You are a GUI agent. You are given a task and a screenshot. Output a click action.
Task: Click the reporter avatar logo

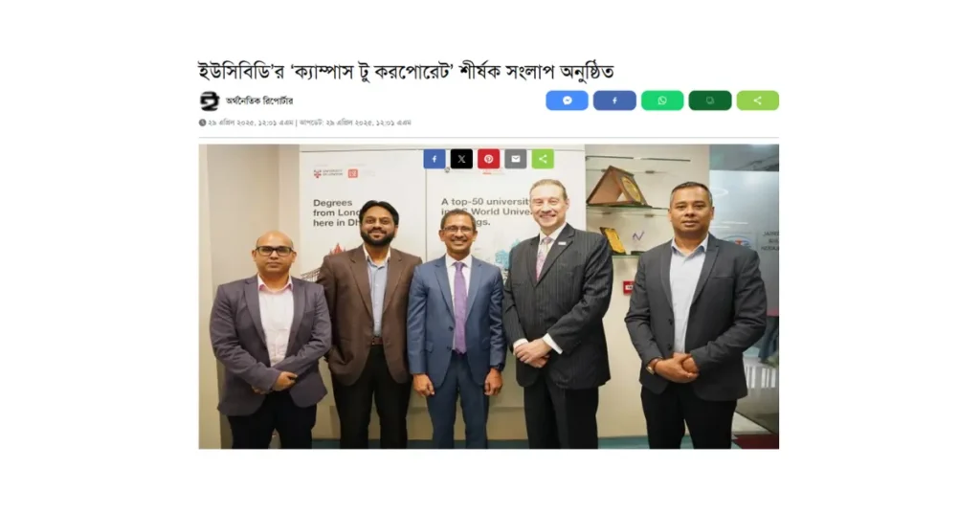[210, 100]
